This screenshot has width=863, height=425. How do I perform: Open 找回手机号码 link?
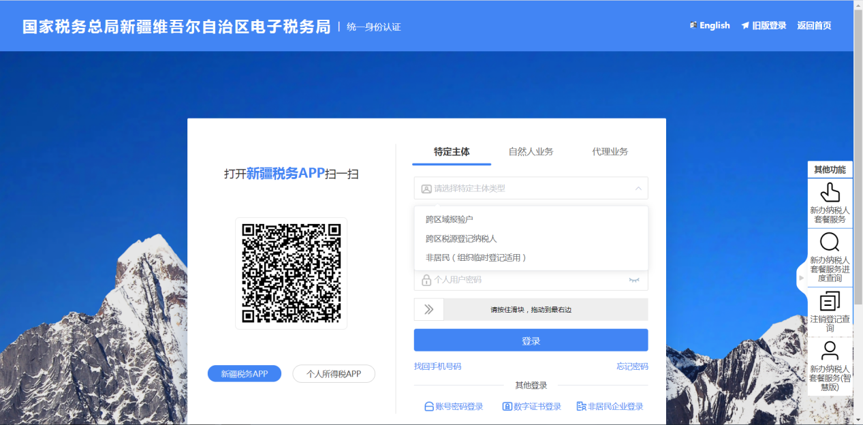[438, 367]
